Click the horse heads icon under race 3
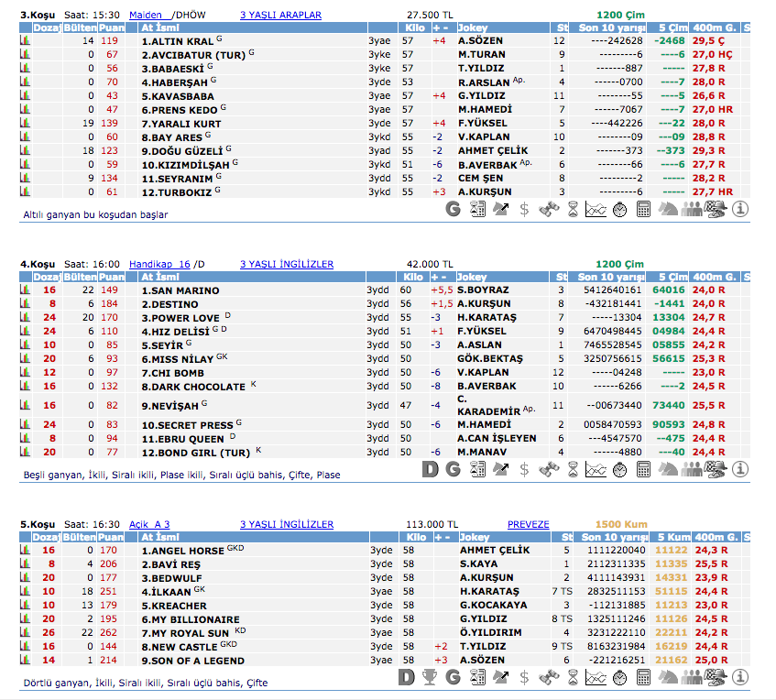 669,209
